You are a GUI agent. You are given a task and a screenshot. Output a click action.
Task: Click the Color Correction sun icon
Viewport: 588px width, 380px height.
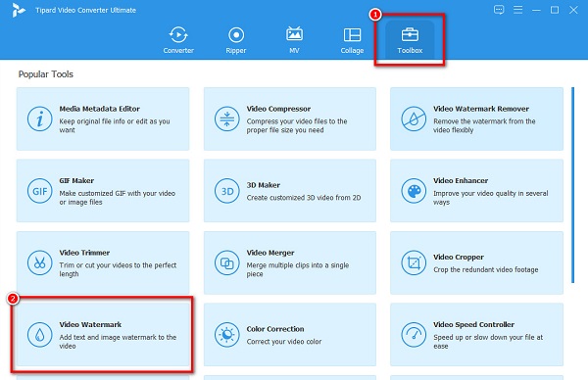pyautogui.click(x=227, y=335)
